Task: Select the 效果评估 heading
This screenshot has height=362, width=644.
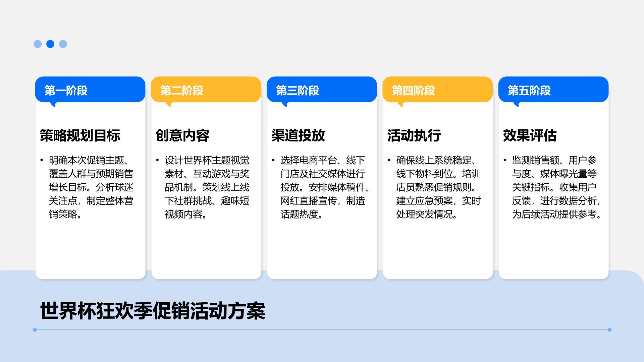Action: pos(530,135)
